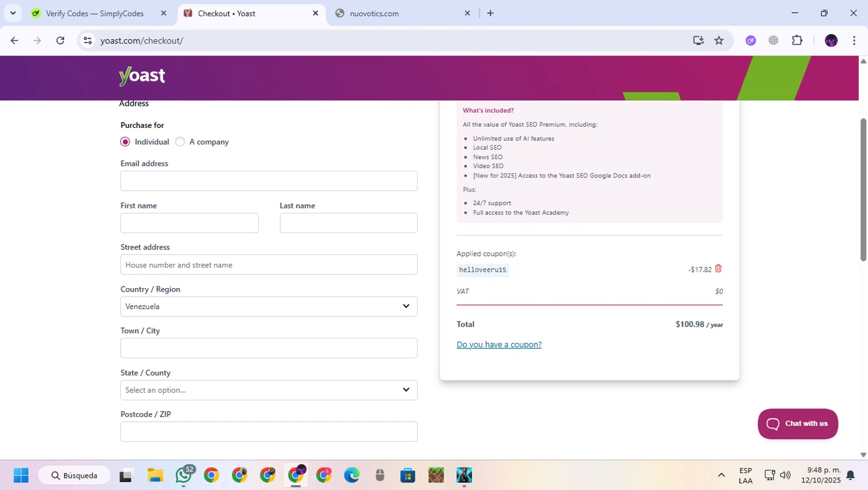Open the tab search dropdown arrow
This screenshot has width=868, height=490.
tap(13, 13)
